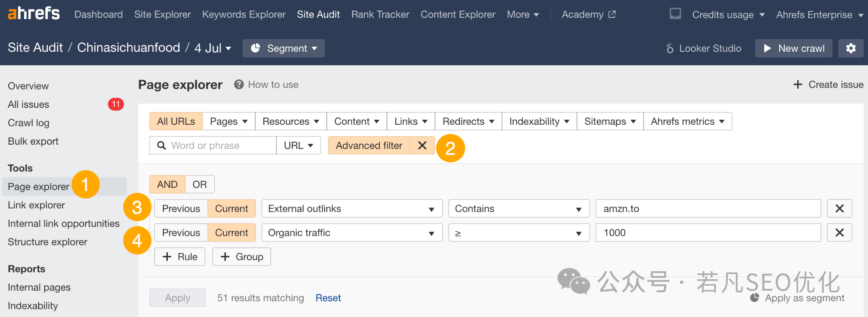Screen dimensions: 868x317
Task: Go to Keywords Explorer menu
Action: tap(244, 14)
